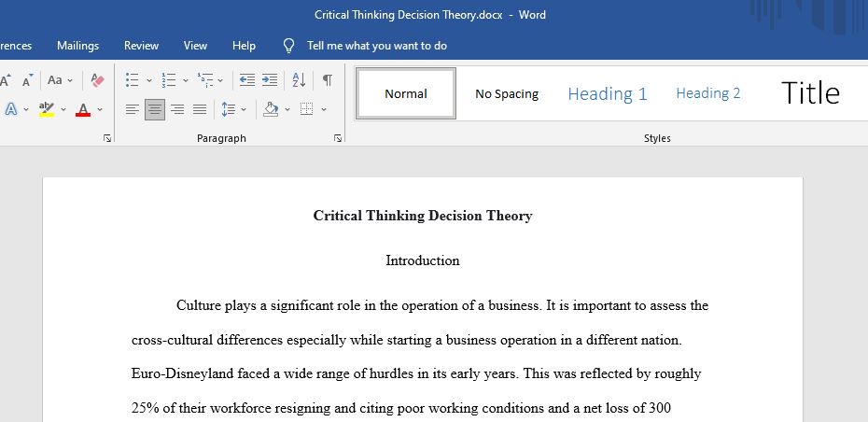Select the Normal style
This screenshot has width=868, height=422.
406,93
